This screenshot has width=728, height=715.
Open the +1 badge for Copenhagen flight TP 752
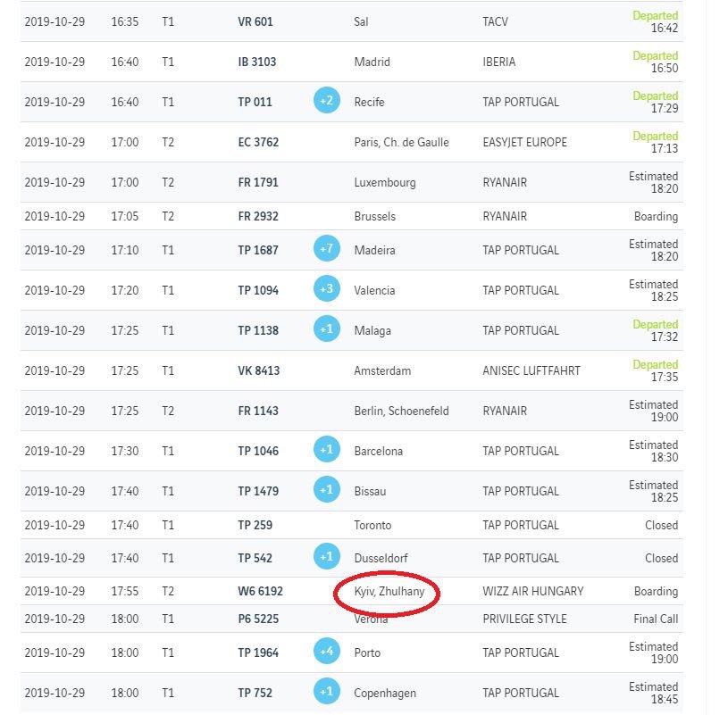click(x=327, y=691)
